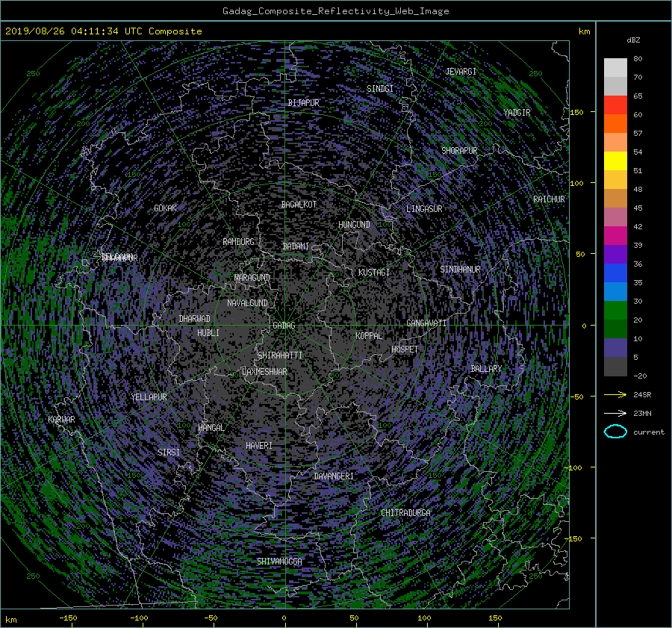Click the -150 tick on bottom km axis

pyautogui.click(x=68, y=618)
